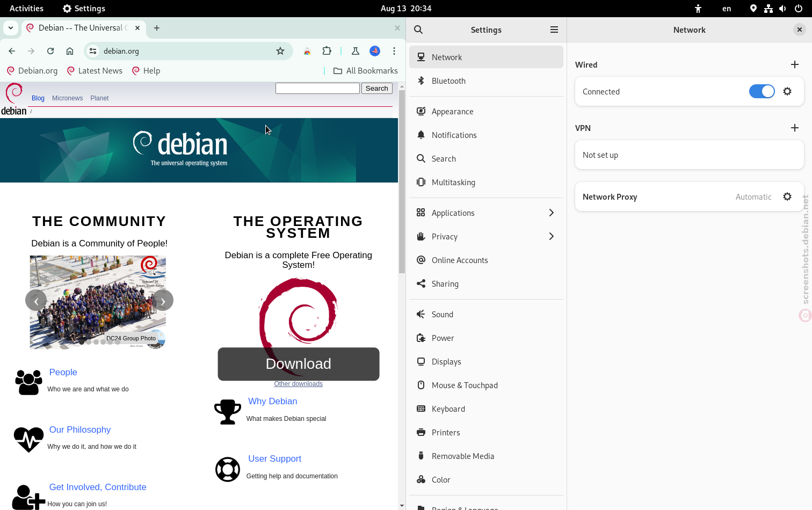
Task: Click the Debian site search field
Action: pyautogui.click(x=317, y=88)
